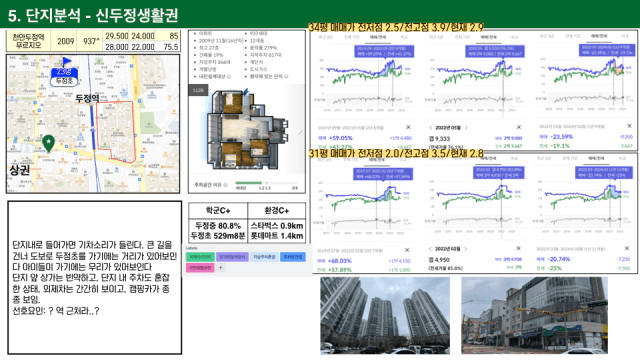Close the 갭 4,950 summary panel
Image resolution: width=640 pixels, height=360 pixels.
tap(518, 248)
